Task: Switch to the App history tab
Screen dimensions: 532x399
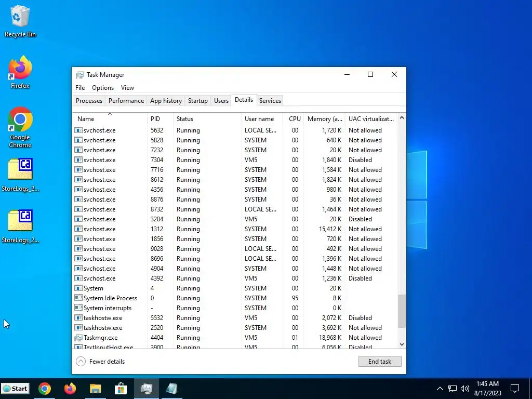Action: click(x=166, y=101)
